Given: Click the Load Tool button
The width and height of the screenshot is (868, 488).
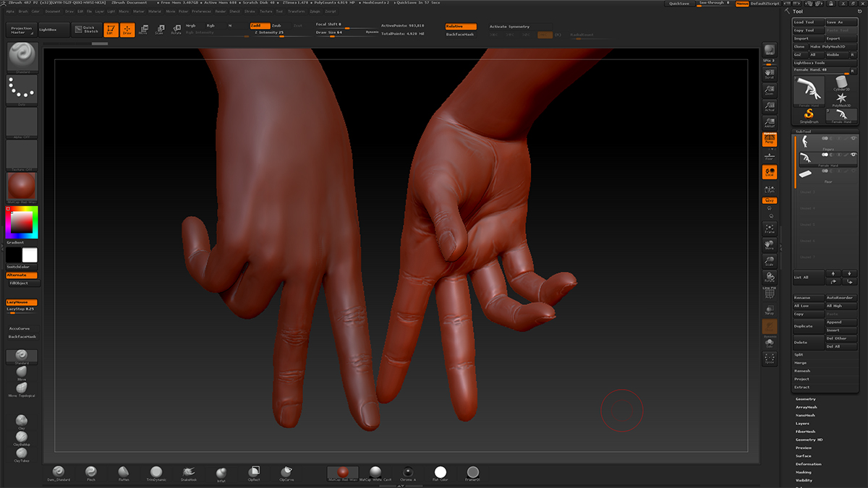Looking at the screenshot, I should click(x=808, y=22).
